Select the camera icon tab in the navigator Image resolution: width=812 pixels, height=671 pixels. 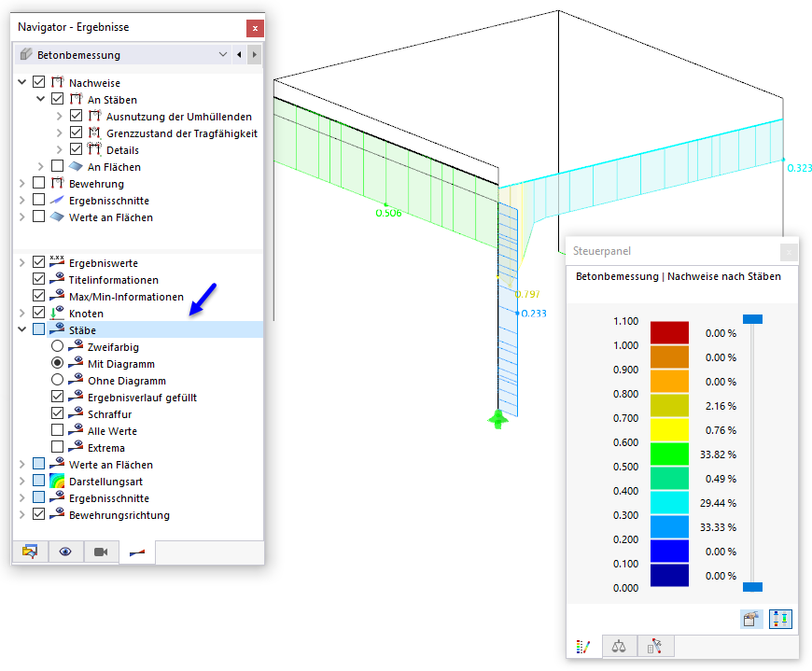pos(100,552)
